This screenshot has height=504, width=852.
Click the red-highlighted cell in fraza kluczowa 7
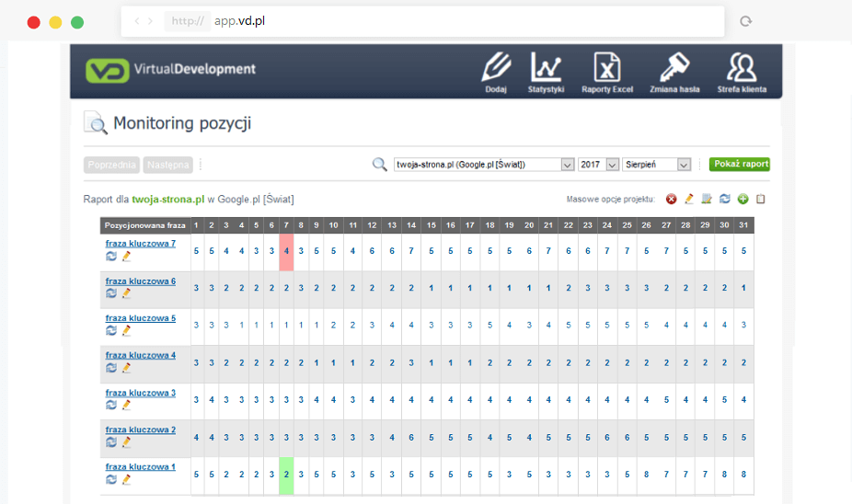286,251
